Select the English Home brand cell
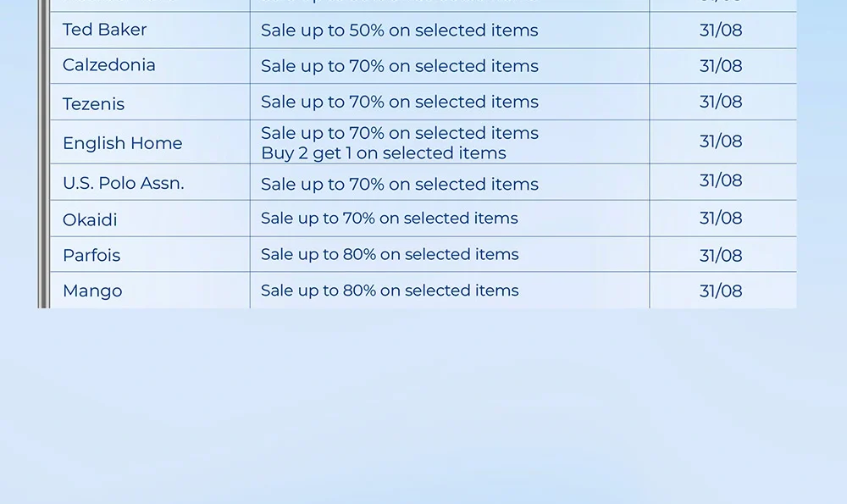This screenshot has height=504, width=847. (x=123, y=143)
